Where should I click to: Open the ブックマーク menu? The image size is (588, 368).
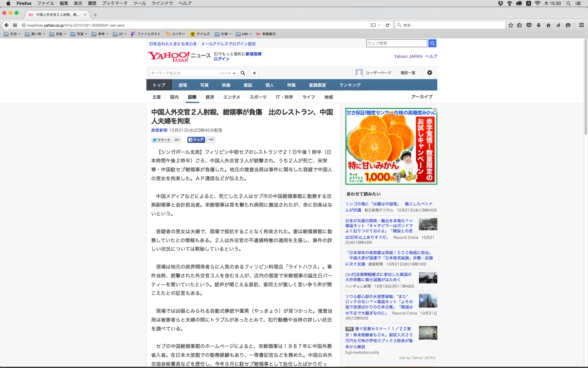[115, 3]
